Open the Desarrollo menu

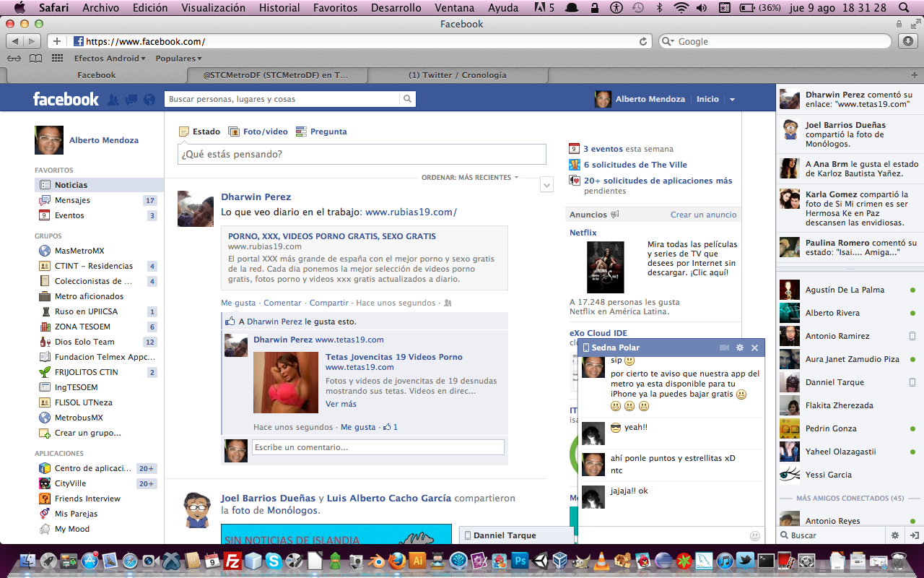click(x=396, y=8)
